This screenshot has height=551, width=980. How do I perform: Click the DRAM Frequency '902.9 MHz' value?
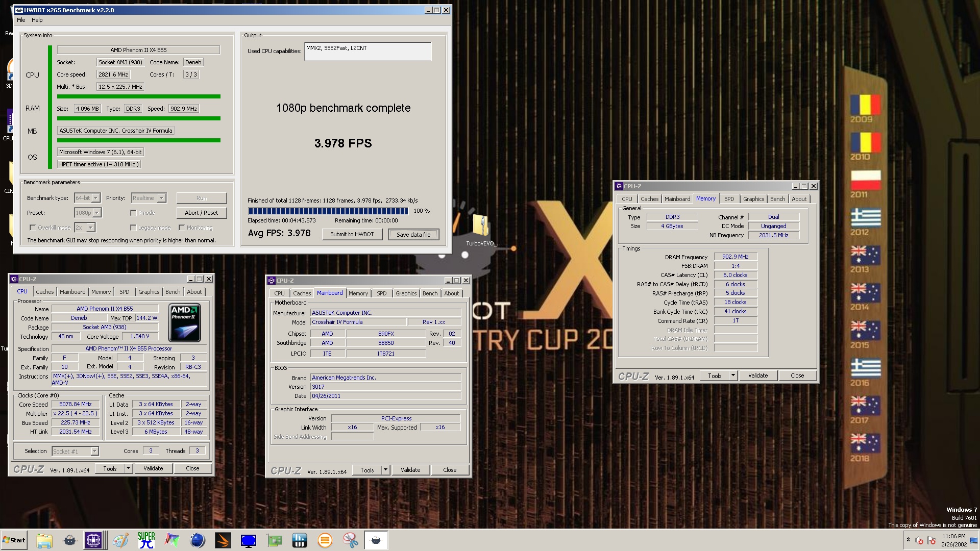[x=736, y=257]
